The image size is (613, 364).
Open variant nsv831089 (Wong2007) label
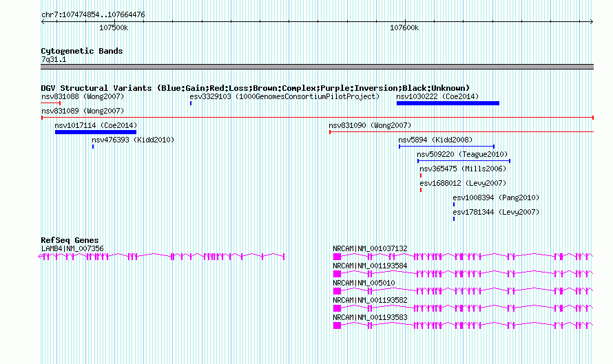83,111
